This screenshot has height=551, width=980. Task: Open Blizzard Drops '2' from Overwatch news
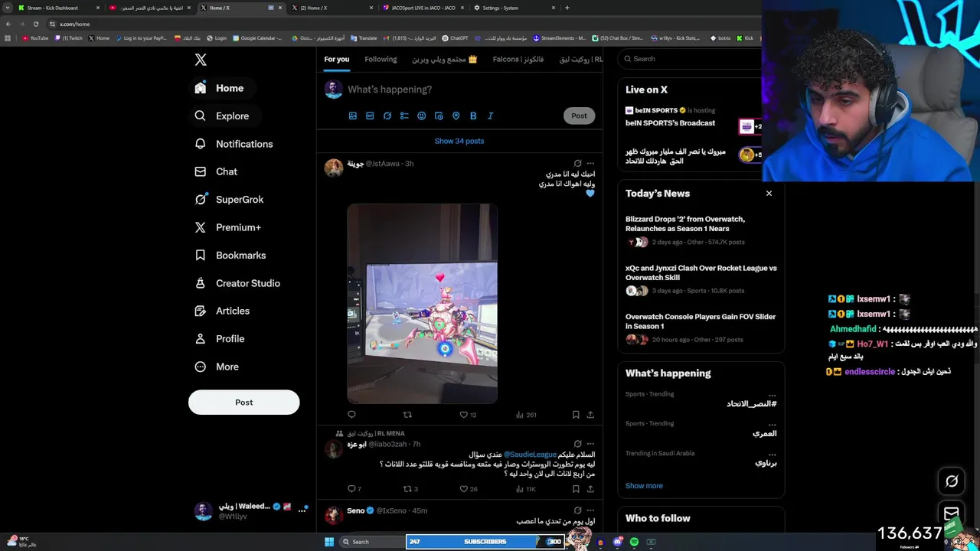pyautogui.click(x=701, y=230)
